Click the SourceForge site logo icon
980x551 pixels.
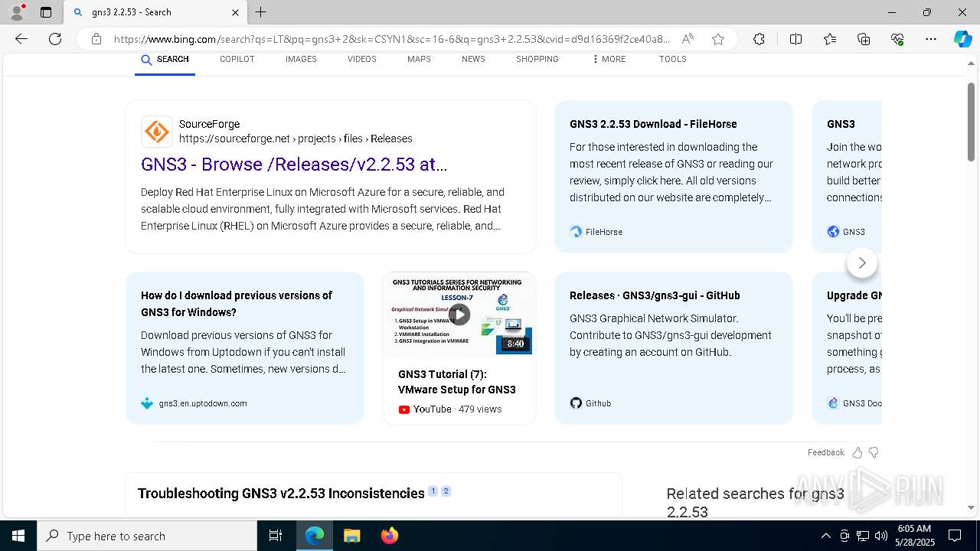click(157, 132)
